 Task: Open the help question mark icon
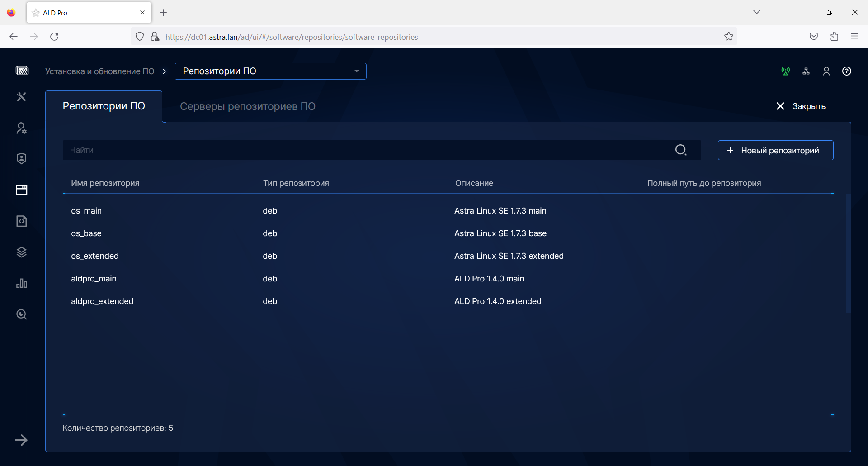pyautogui.click(x=847, y=71)
